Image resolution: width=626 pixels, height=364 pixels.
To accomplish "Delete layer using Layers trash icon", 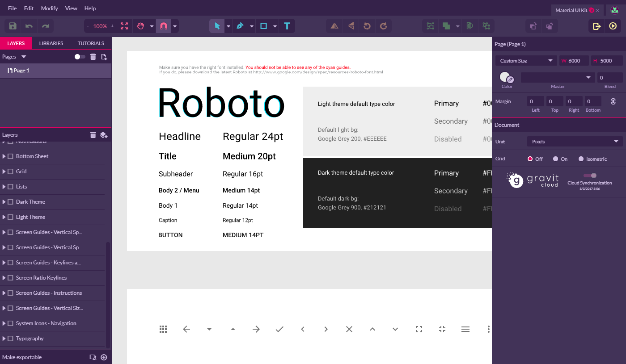I will coord(93,135).
